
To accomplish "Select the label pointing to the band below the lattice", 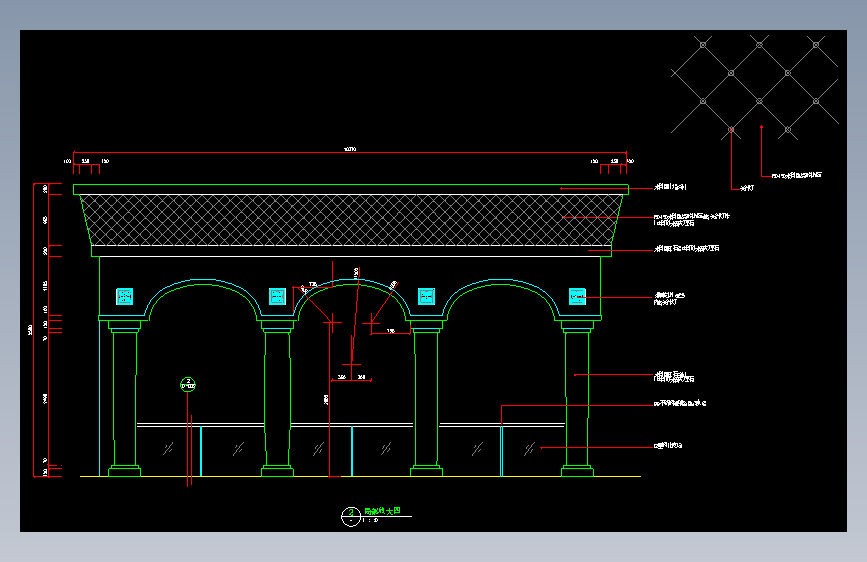I will tap(687, 248).
